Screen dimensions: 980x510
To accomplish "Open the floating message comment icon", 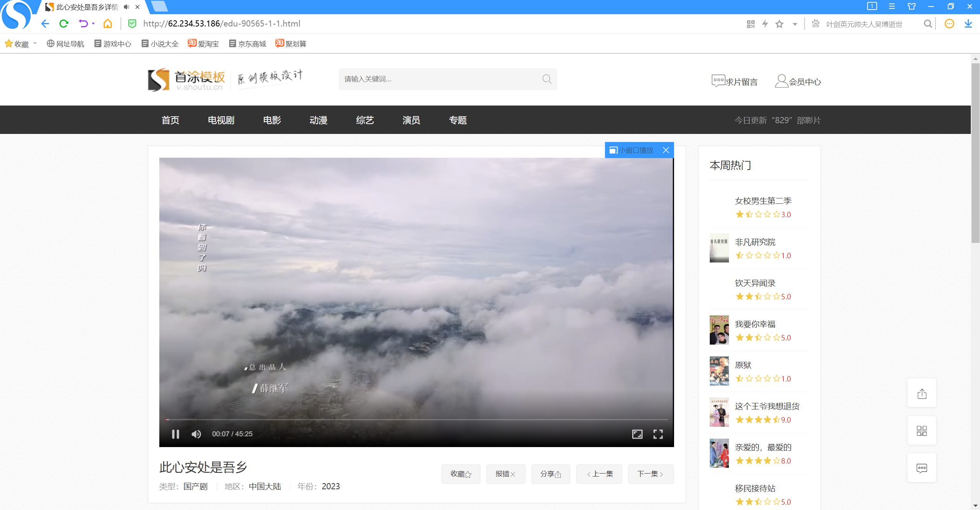I will tap(922, 468).
